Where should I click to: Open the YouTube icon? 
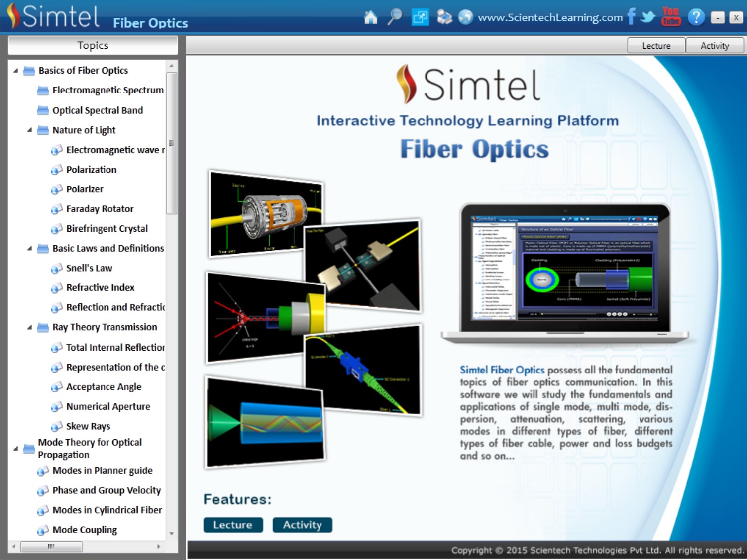[x=671, y=17]
